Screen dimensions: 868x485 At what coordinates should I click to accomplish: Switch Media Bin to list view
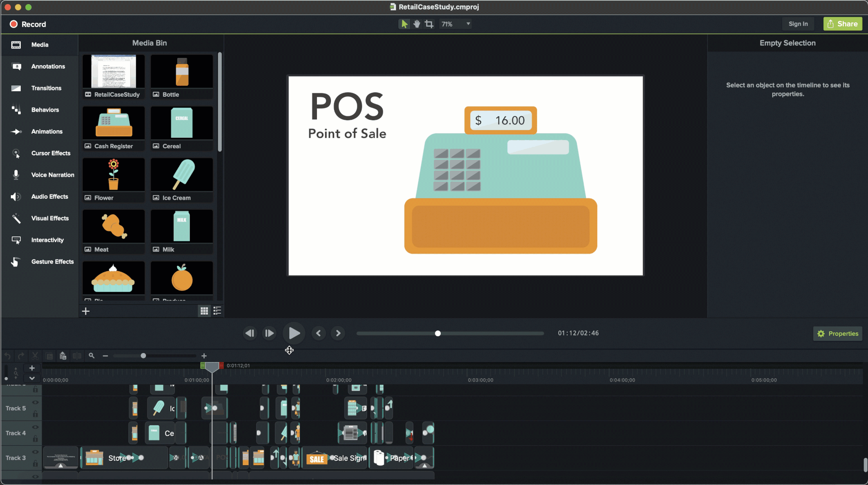point(217,311)
